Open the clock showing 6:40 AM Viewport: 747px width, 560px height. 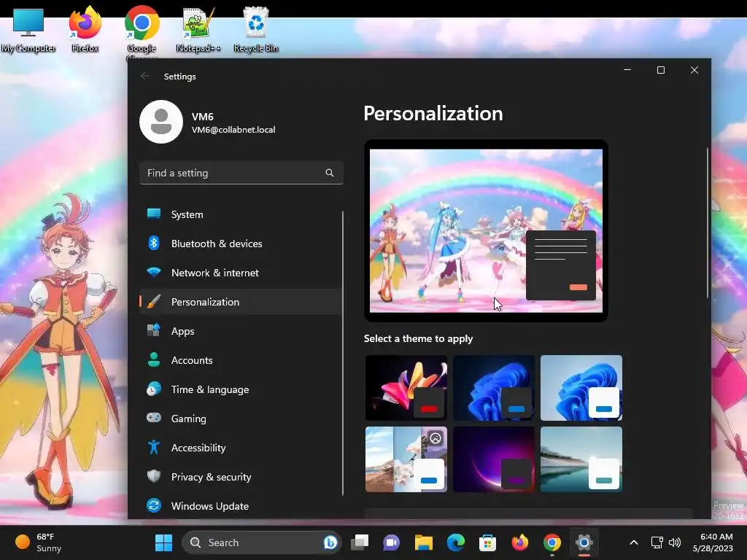pyautogui.click(x=713, y=542)
